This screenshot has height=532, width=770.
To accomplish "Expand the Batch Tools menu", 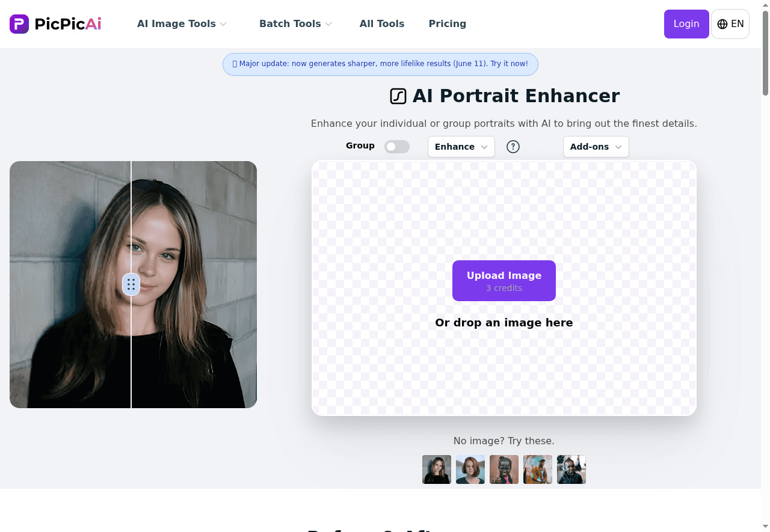I will pos(291,23).
